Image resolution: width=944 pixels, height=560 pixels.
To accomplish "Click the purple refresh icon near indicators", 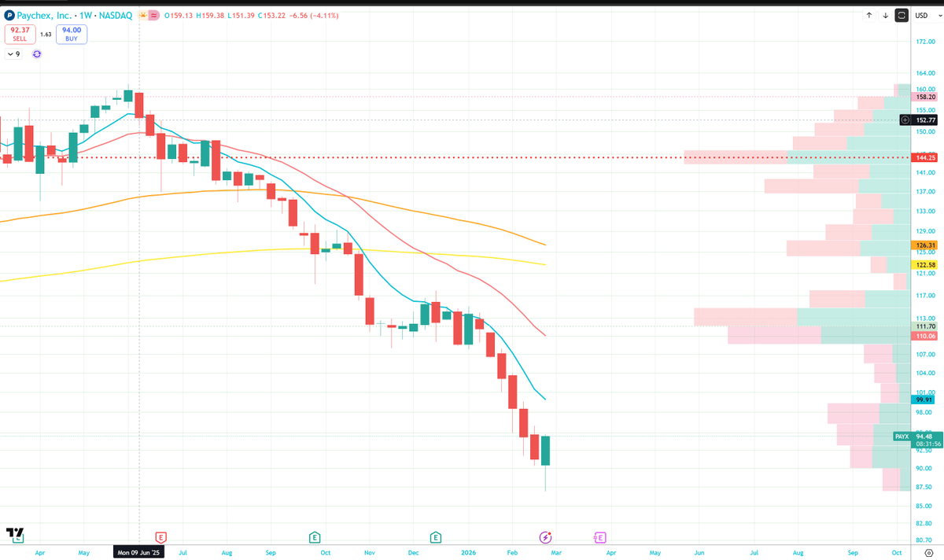I will (x=37, y=54).
